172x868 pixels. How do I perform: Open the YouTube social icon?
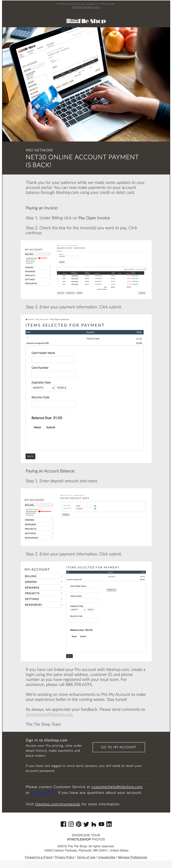pos(101,824)
